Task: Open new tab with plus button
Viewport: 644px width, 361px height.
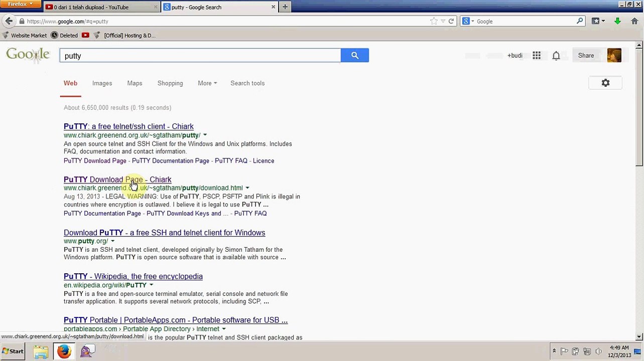Action: point(285,7)
